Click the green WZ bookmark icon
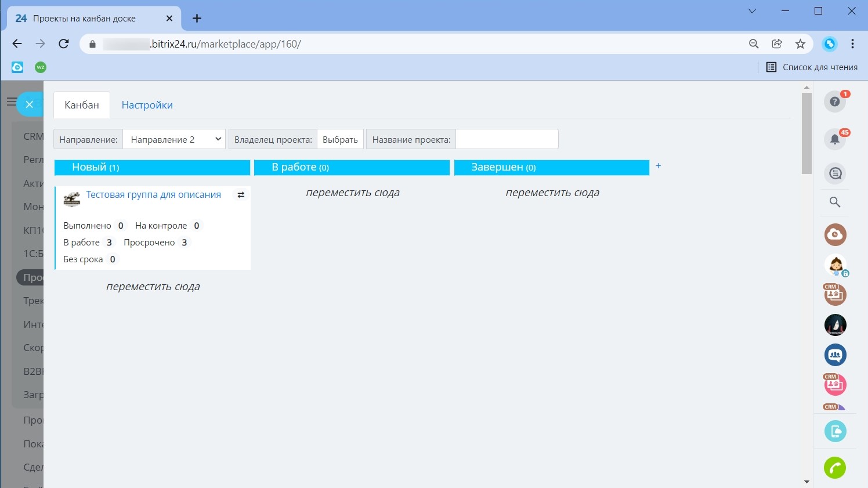The image size is (868, 488). pyautogui.click(x=41, y=67)
